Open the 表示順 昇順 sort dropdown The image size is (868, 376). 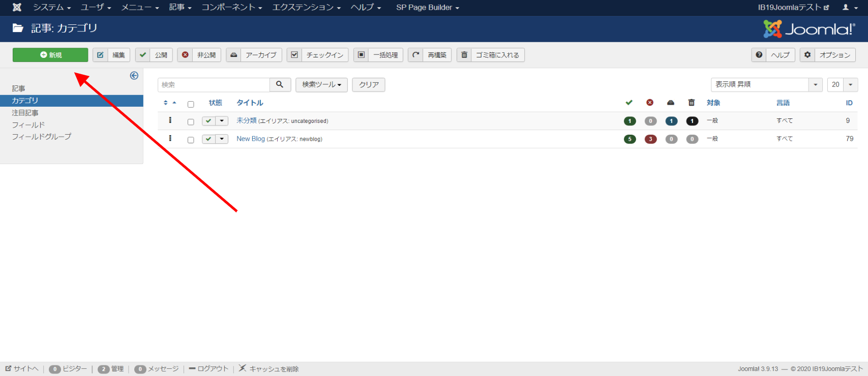pos(766,84)
